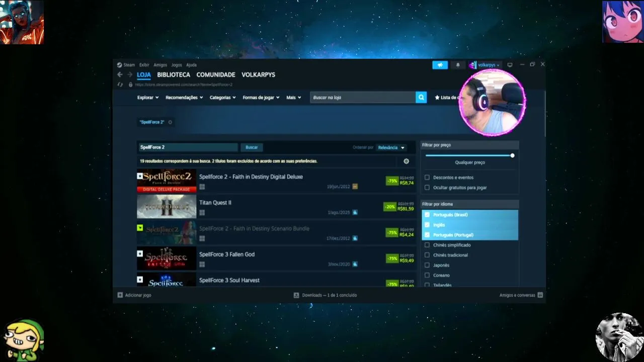Image resolution: width=644 pixels, height=362 pixels.
Task: Click the monitor icon for Big Picture mode
Action: 510,65
